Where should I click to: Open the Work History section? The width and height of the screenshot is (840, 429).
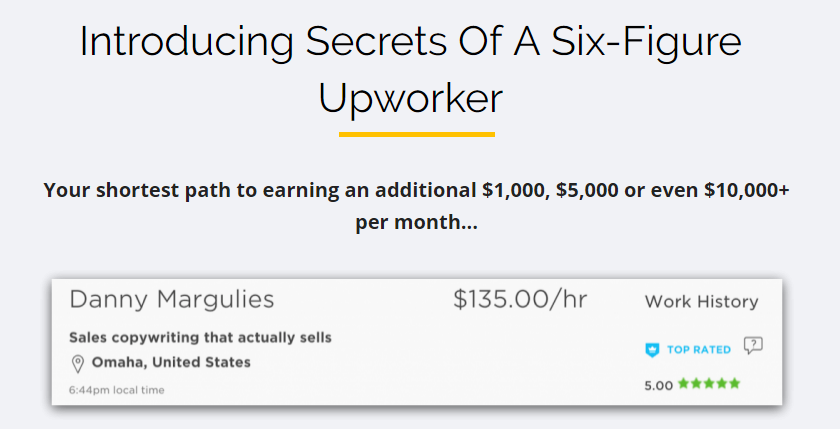coord(701,301)
